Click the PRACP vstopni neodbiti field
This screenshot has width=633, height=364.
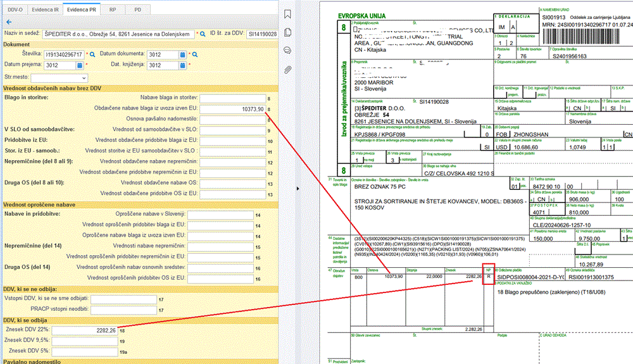pos(123,310)
